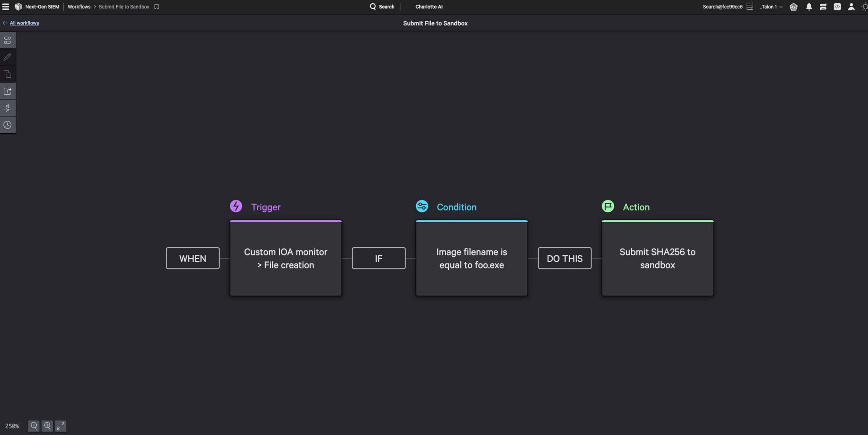Bookmark the Submit File to Sandbox workflow
868x435 pixels.
tap(156, 6)
